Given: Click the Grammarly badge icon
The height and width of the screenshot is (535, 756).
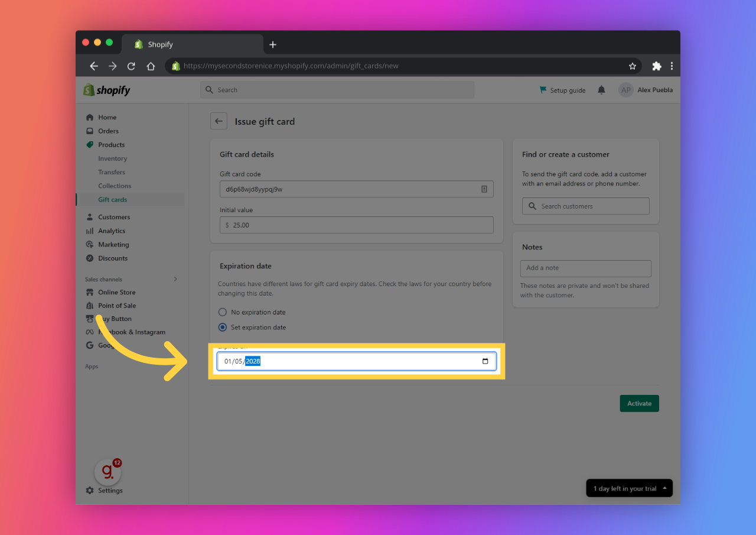Looking at the screenshot, I should pyautogui.click(x=107, y=471).
